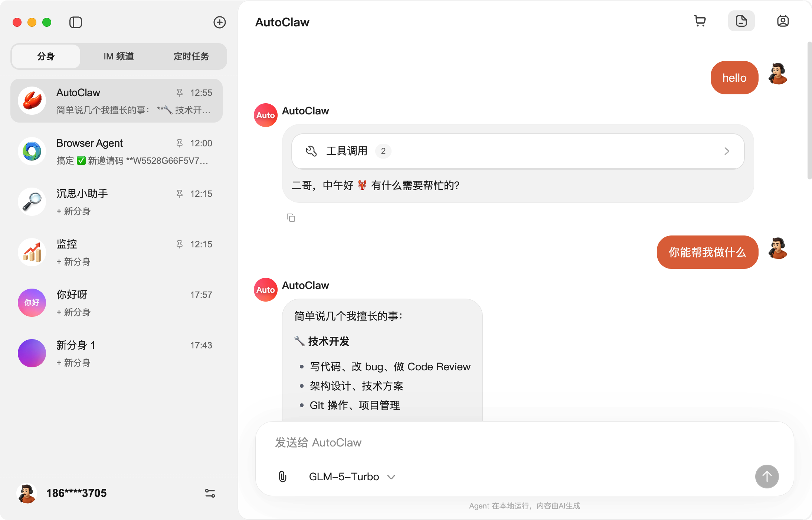
Task: Click the paperclip attachment icon
Action: (x=282, y=477)
